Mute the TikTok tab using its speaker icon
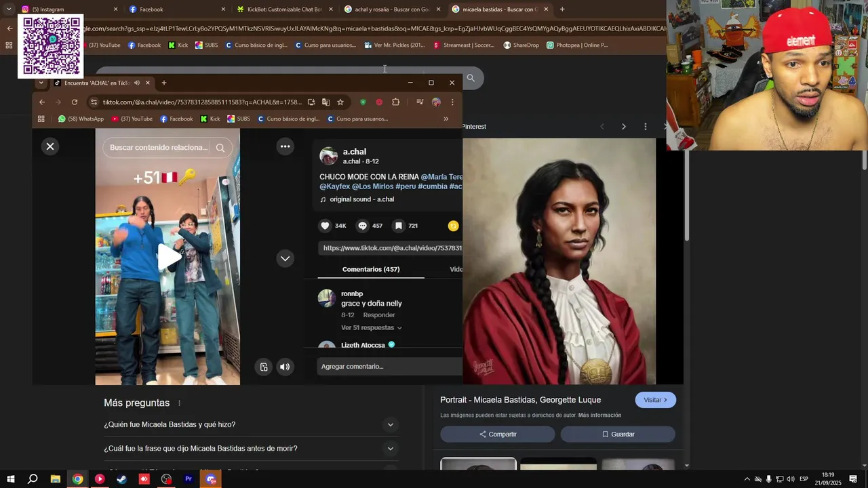Viewport: 868px width, 488px height. click(x=137, y=83)
